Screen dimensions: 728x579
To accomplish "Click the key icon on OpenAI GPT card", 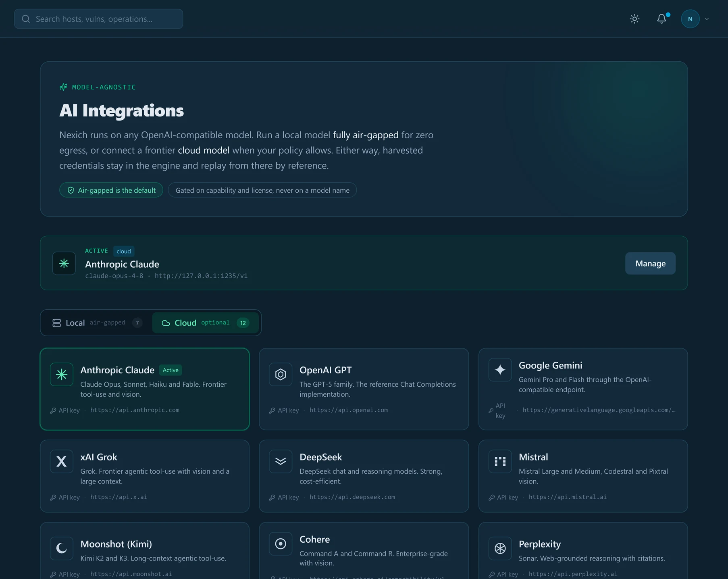I will [272, 410].
